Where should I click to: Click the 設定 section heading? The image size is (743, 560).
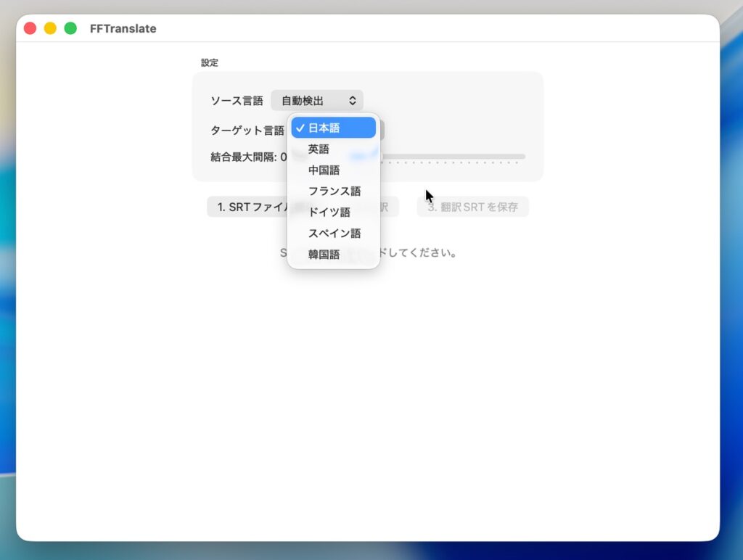click(x=210, y=63)
